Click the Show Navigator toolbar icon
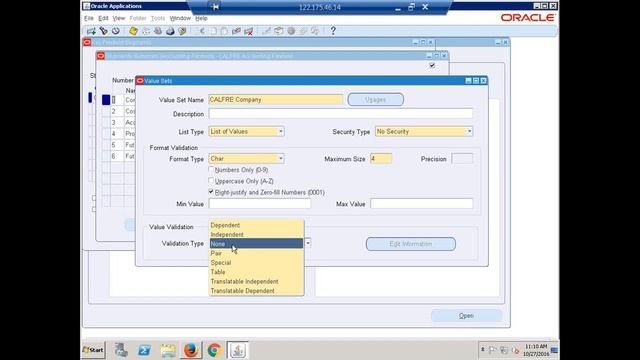The width and height of the screenshot is (640, 360). (x=116, y=31)
